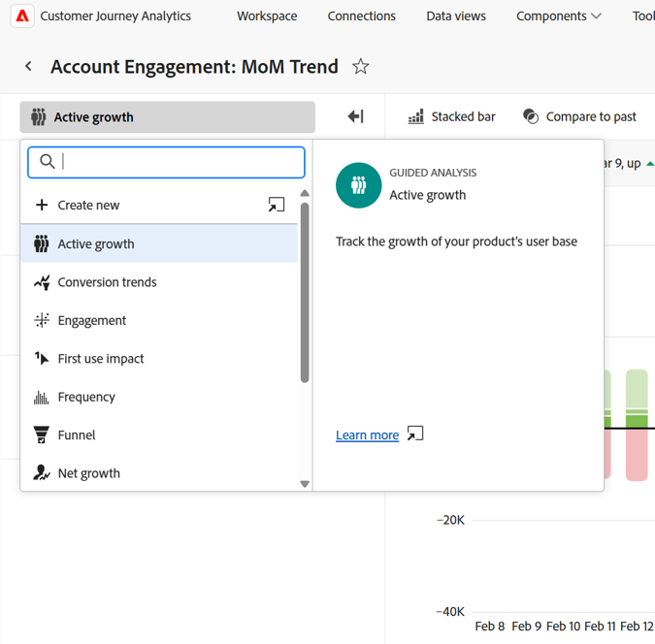Image resolution: width=655 pixels, height=644 pixels.
Task: Click the dark green Feb 12 bar segment
Action: [637, 421]
